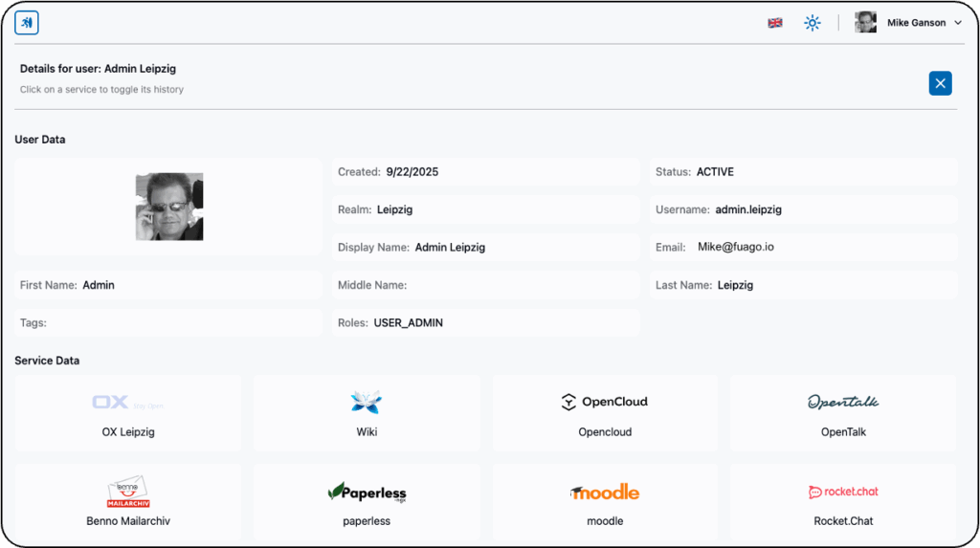Toggle history for OX Leipzig service
This screenshot has height=548, width=980.
tap(128, 412)
